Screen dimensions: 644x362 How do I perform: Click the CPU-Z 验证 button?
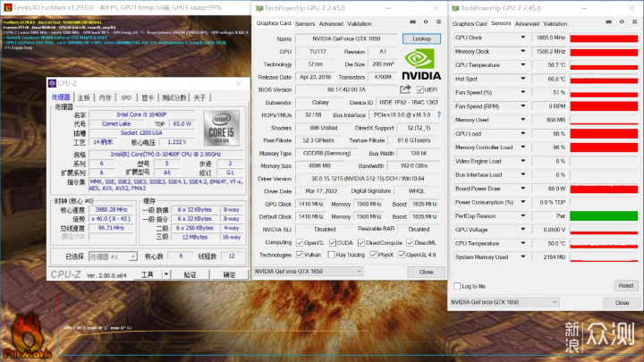click(190, 274)
